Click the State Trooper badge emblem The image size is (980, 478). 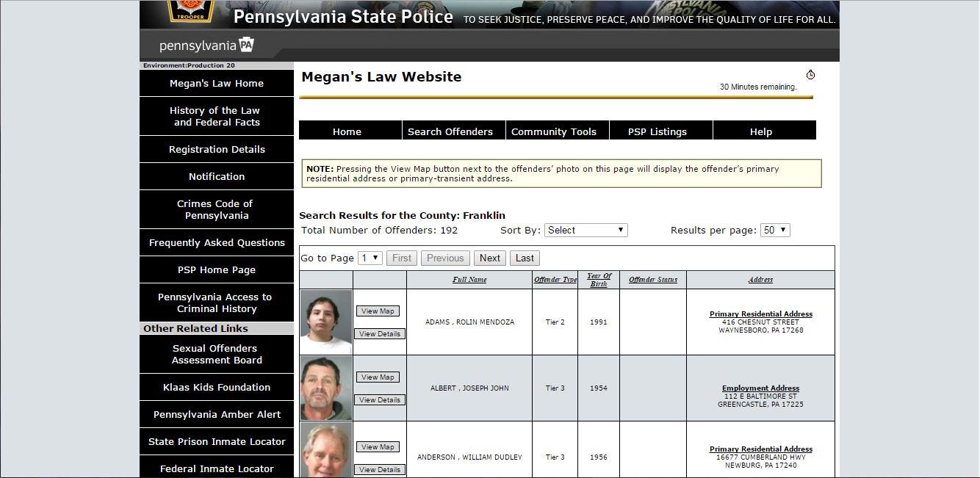190,10
